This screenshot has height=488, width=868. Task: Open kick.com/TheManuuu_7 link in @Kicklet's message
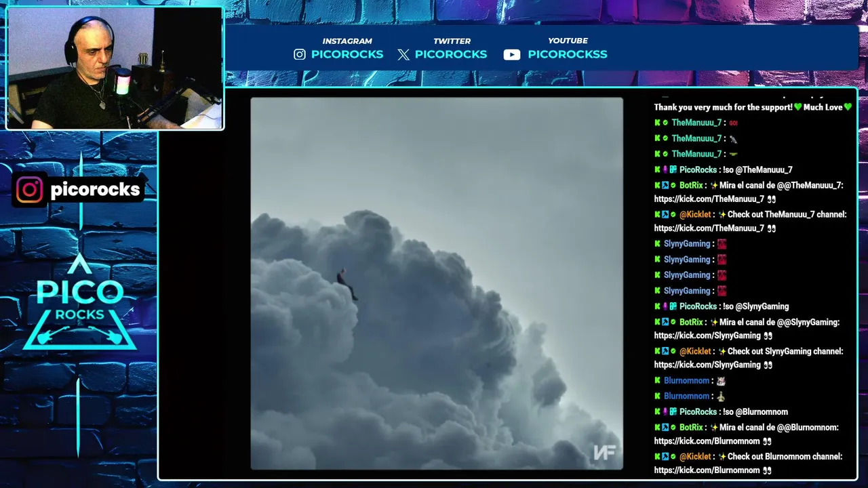coord(709,228)
